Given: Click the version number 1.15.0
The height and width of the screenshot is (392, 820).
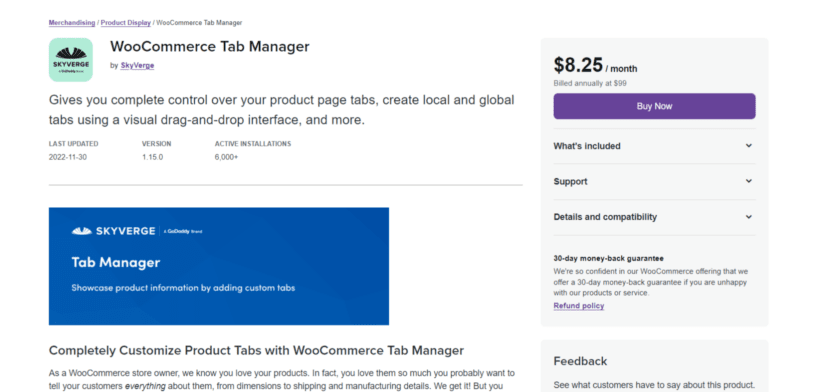Looking at the screenshot, I should [x=152, y=157].
